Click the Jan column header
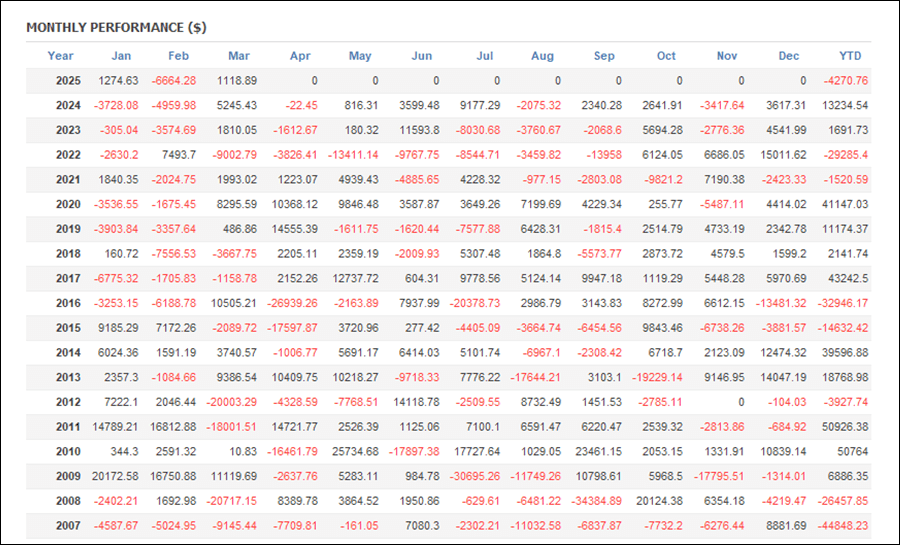 pos(121,56)
